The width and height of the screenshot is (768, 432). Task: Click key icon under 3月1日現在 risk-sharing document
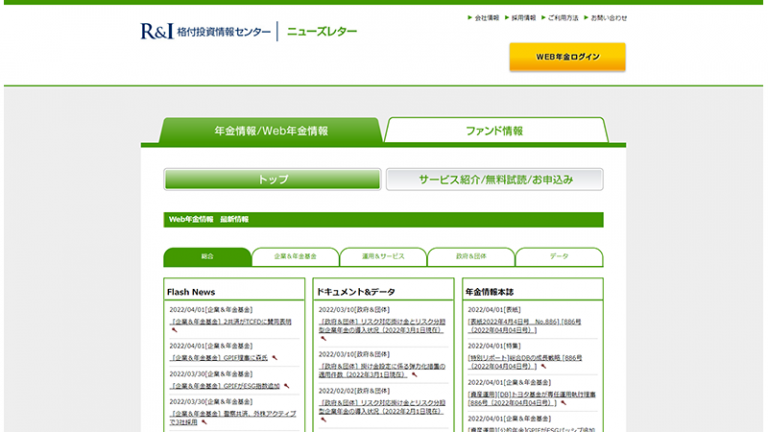click(323, 338)
